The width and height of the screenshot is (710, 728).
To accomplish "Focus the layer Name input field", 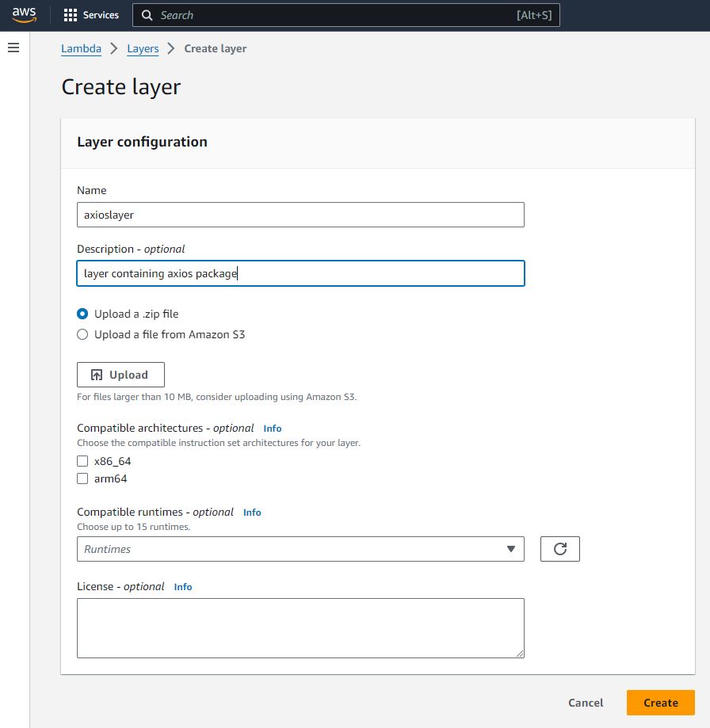I will click(x=300, y=215).
